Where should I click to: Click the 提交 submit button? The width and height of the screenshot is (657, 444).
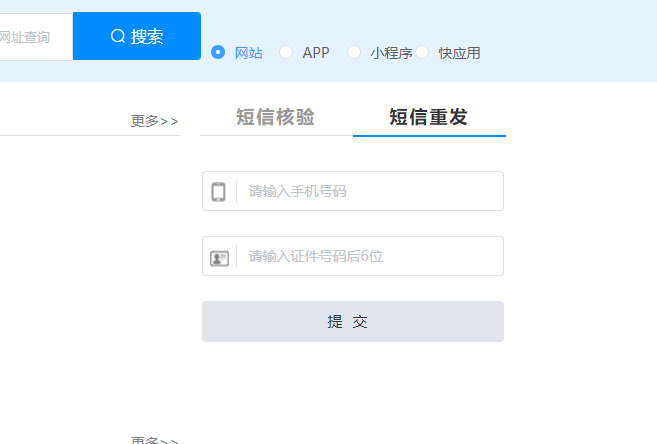(353, 321)
